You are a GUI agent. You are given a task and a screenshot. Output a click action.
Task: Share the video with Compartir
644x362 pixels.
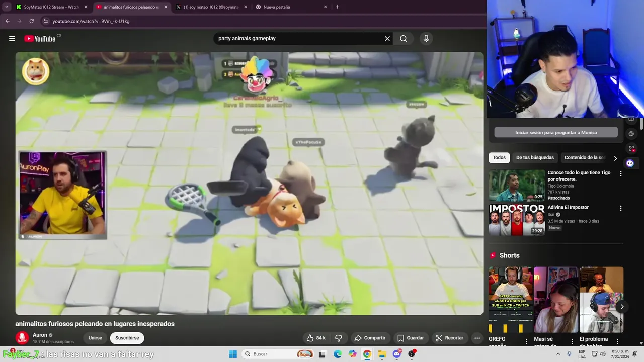[x=370, y=338]
